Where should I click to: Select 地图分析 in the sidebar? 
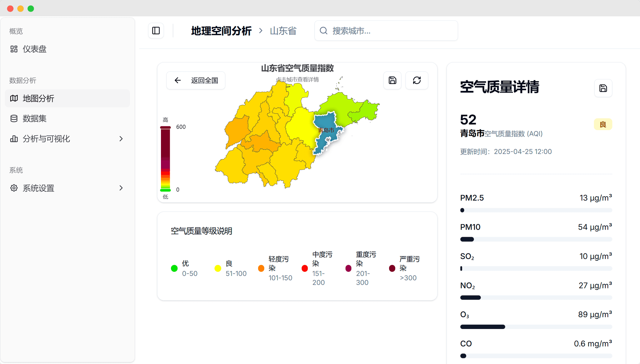[67, 98]
